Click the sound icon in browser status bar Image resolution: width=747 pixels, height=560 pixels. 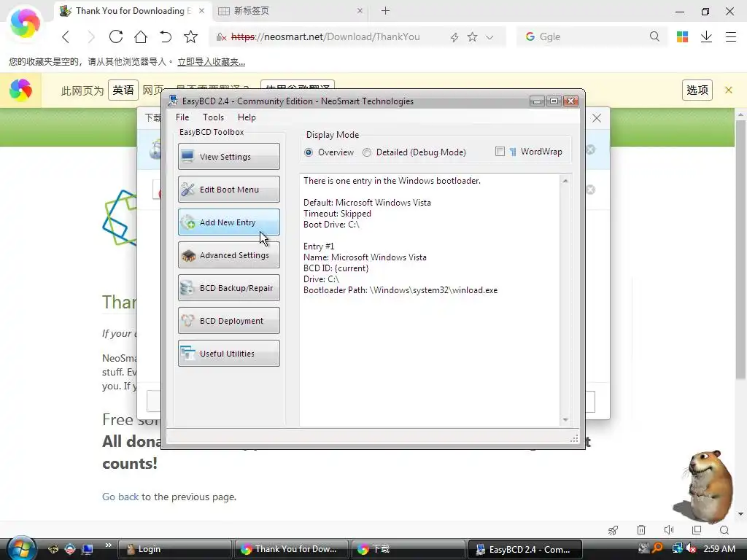click(x=669, y=530)
